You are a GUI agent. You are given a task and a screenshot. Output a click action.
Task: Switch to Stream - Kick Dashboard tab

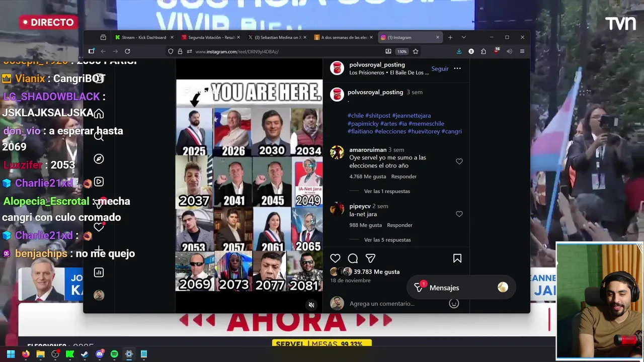coord(144,37)
